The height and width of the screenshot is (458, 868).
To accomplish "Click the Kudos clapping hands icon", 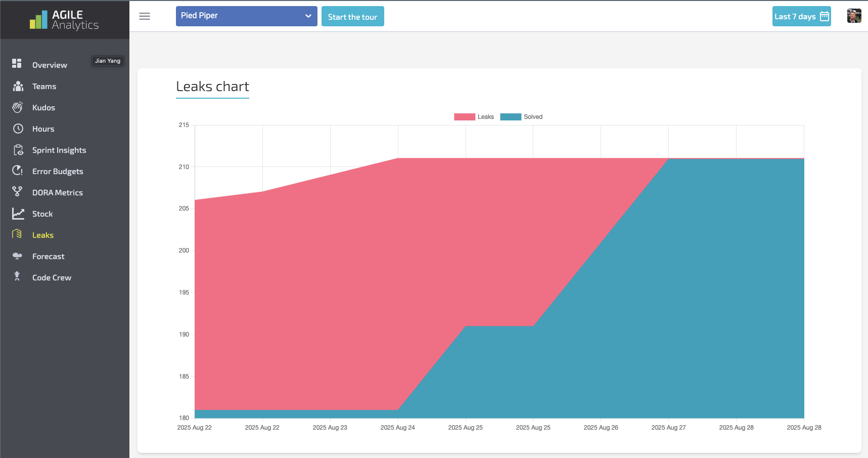I will (18, 107).
